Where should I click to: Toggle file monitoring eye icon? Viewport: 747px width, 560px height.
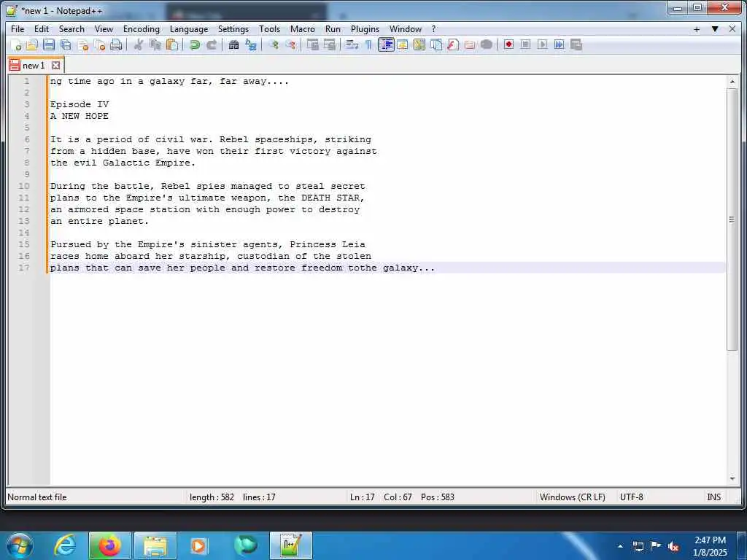487,44
